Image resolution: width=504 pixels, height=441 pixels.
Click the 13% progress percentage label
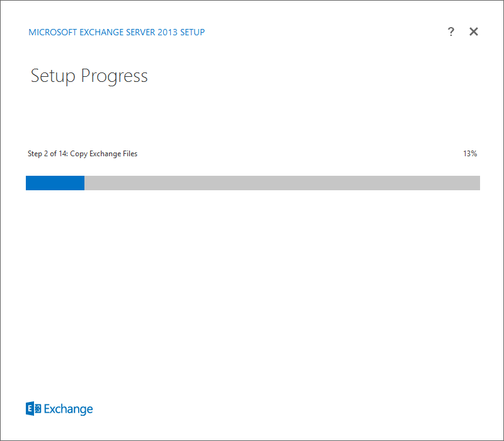click(x=469, y=154)
